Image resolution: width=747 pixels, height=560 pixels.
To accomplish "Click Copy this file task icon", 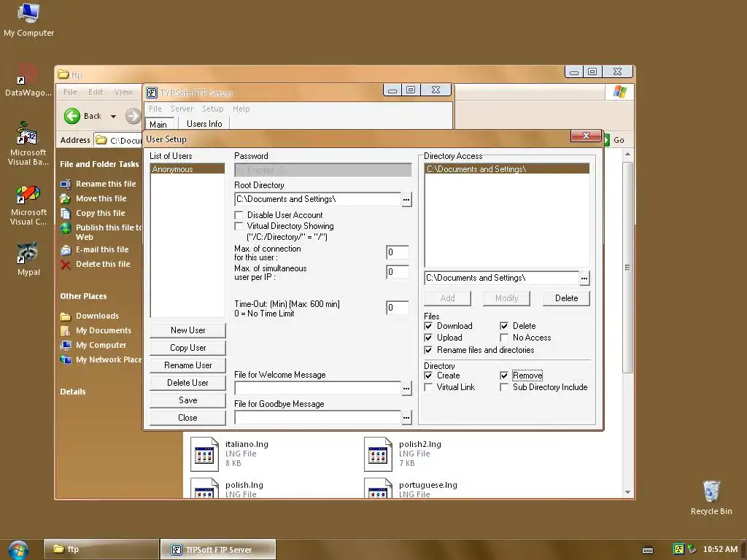I will pos(65,214).
